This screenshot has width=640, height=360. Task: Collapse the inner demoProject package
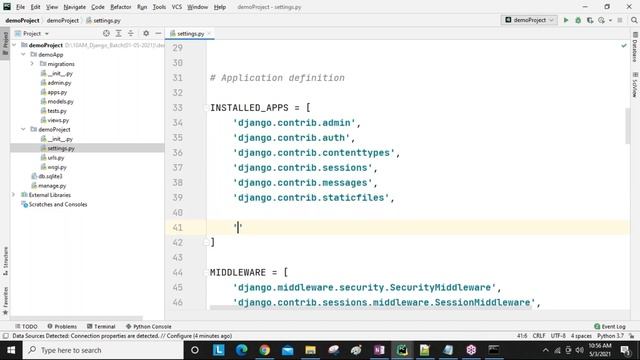pos(23,129)
